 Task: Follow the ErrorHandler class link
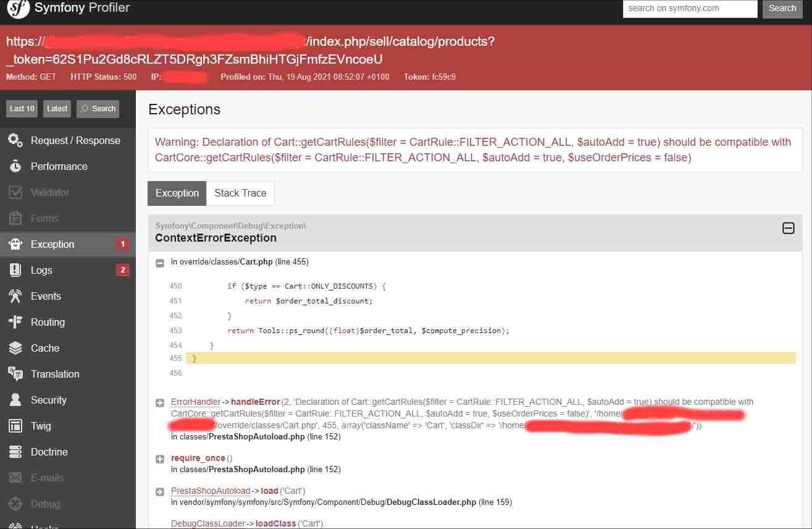196,402
